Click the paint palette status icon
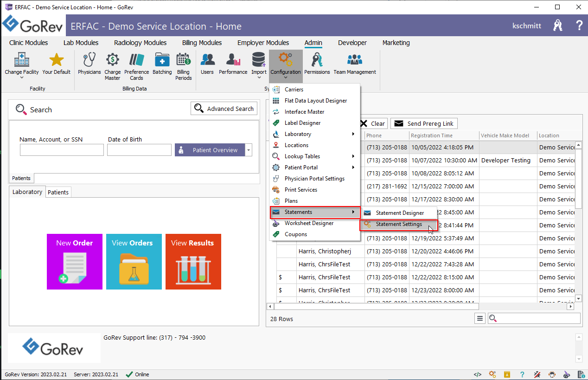The image size is (588, 380). (x=567, y=374)
